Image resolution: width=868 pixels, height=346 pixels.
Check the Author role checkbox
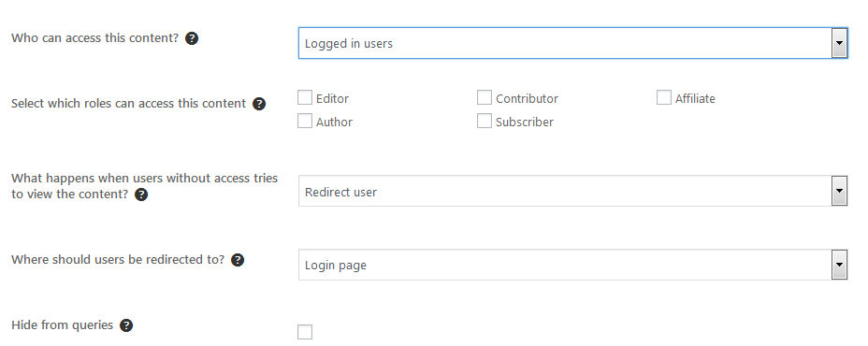click(305, 121)
